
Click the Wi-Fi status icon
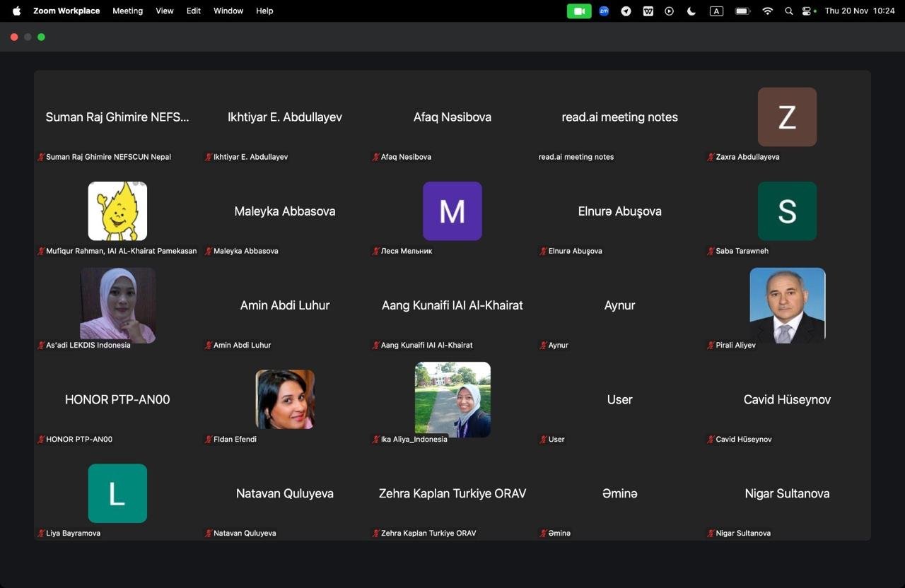(767, 11)
